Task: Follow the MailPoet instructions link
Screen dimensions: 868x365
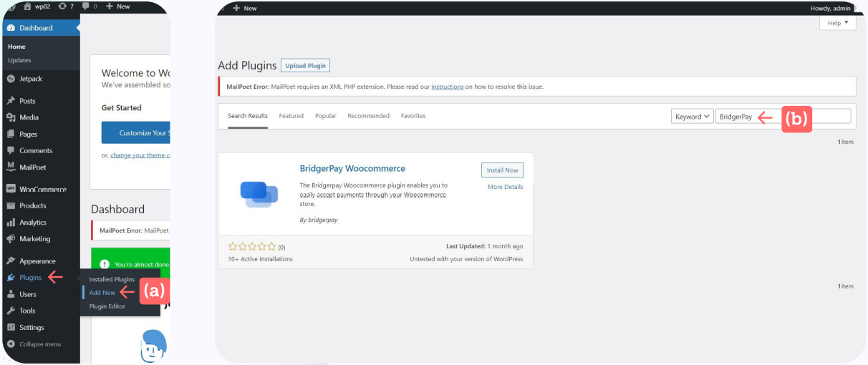Action: click(448, 87)
